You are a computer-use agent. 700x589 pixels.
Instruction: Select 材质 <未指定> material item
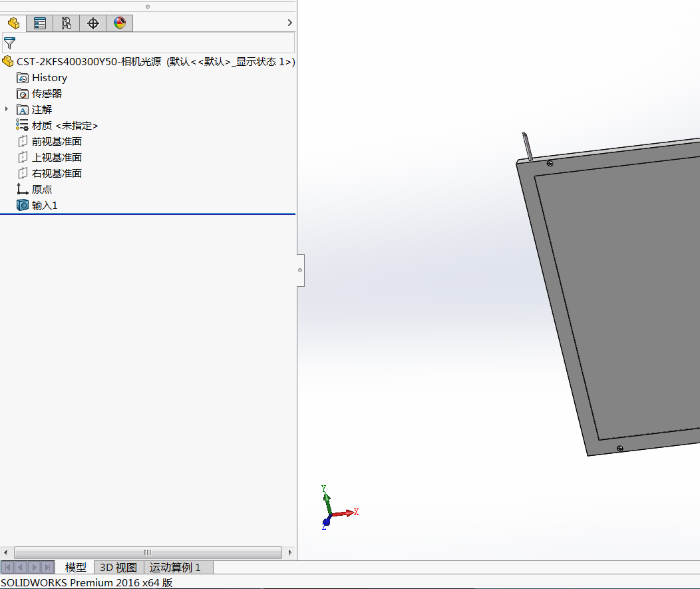65,126
